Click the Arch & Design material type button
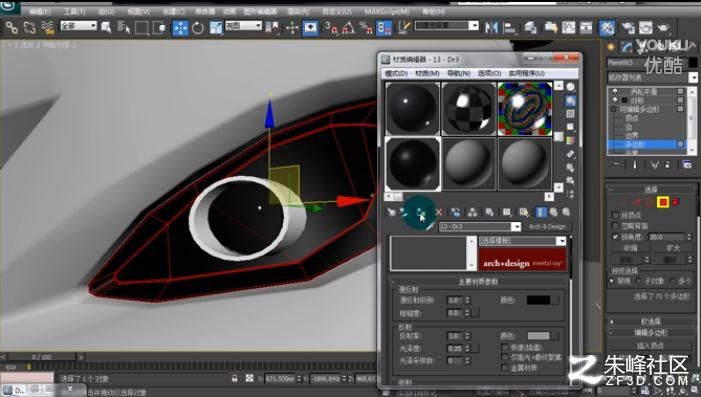The image size is (701, 397). 547,227
